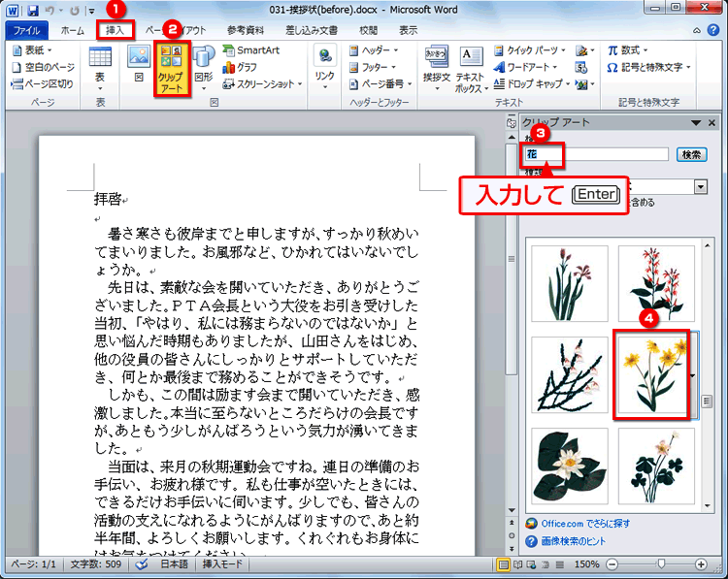Switch to Outline view in status bar
Image resolution: width=728 pixels, height=579 pixels.
[x=546, y=564]
